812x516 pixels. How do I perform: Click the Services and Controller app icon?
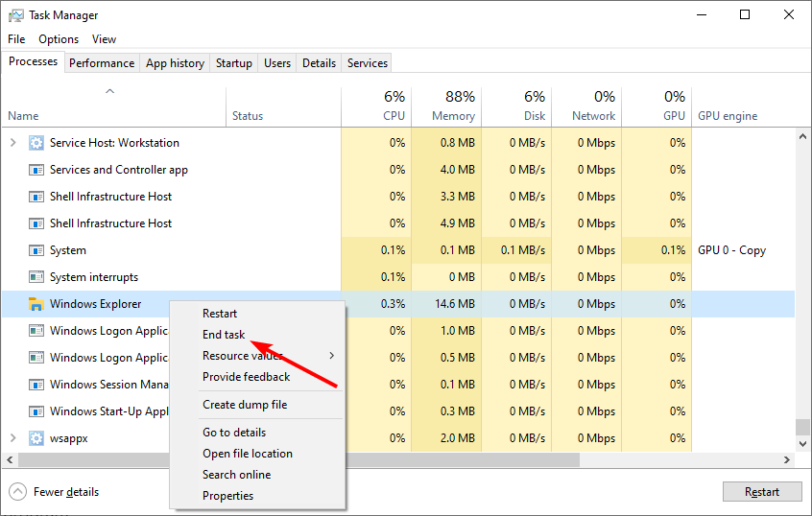[36, 170]
